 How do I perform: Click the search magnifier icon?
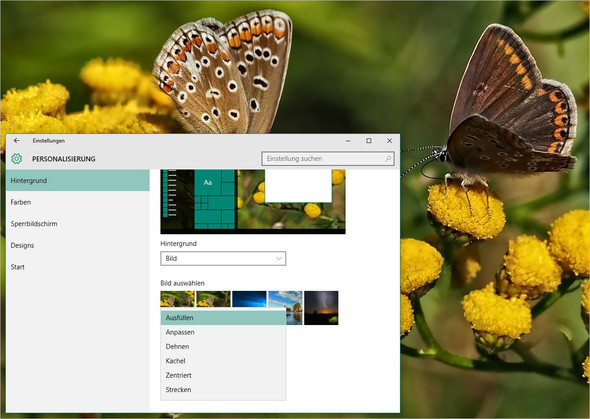(388, 159)
